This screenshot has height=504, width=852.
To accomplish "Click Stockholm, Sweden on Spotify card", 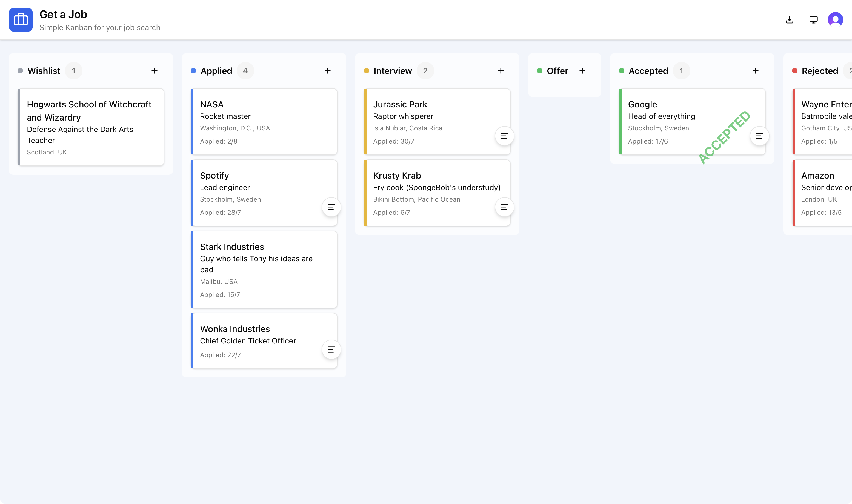I will click(230, 199).
